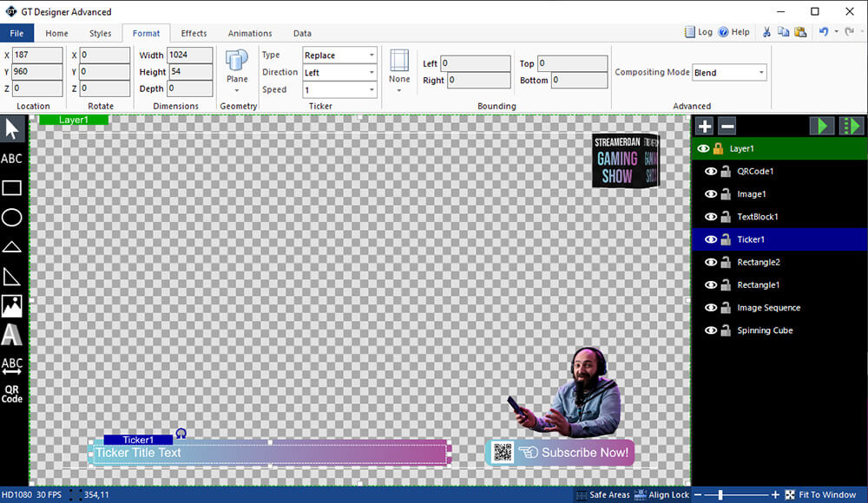Image resolution: width=868 pixels, height=503 pixels.
Task: Click Fit To Window in status bar
Action: coord(820,494)
